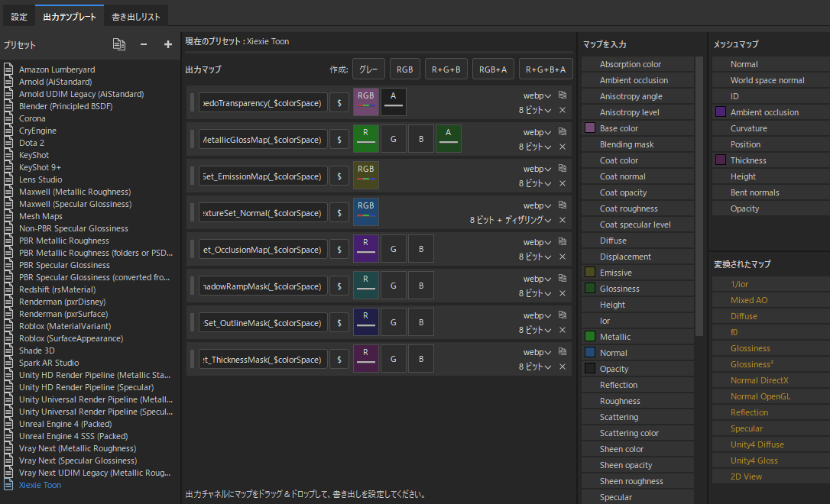Image resolution: width=830 pixels, height=504 pixels.
Task: Click 2D View in converted maps
Action: (x=747, y=477)
